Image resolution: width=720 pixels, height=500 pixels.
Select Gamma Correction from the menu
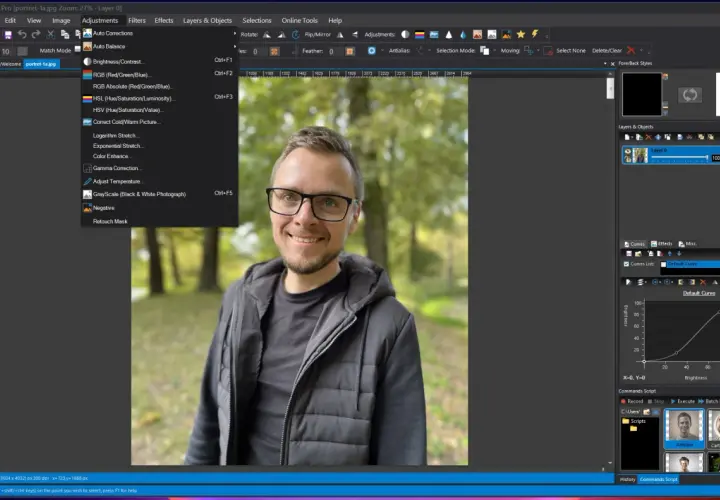[x=159, y=168]
